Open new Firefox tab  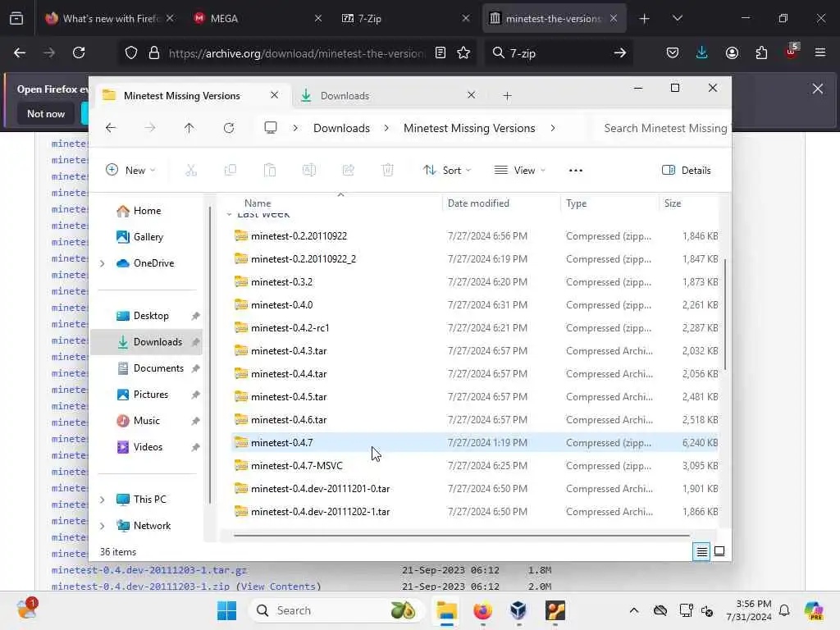point(645,18)
